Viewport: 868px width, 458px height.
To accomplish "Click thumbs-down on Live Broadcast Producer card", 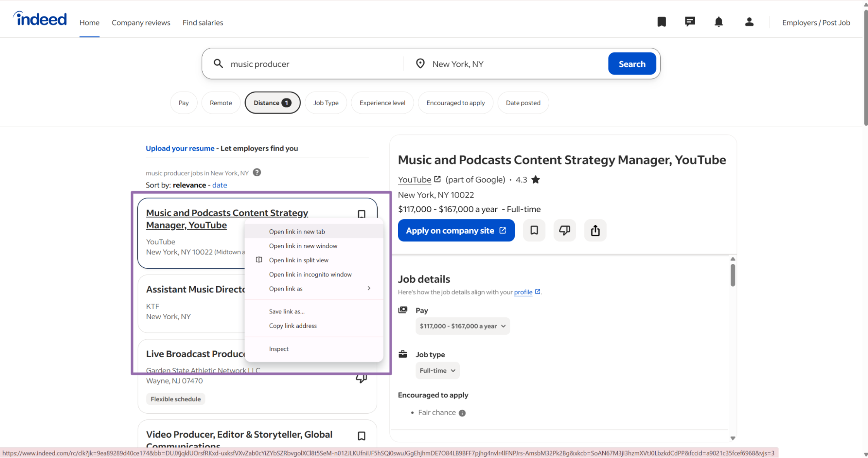I will [x=361, y=379].
